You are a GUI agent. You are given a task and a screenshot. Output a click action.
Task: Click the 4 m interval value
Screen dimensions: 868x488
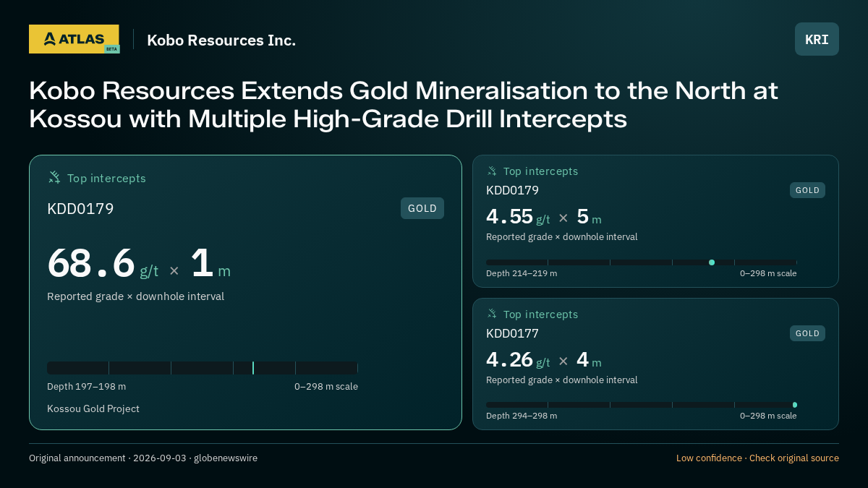589,359
